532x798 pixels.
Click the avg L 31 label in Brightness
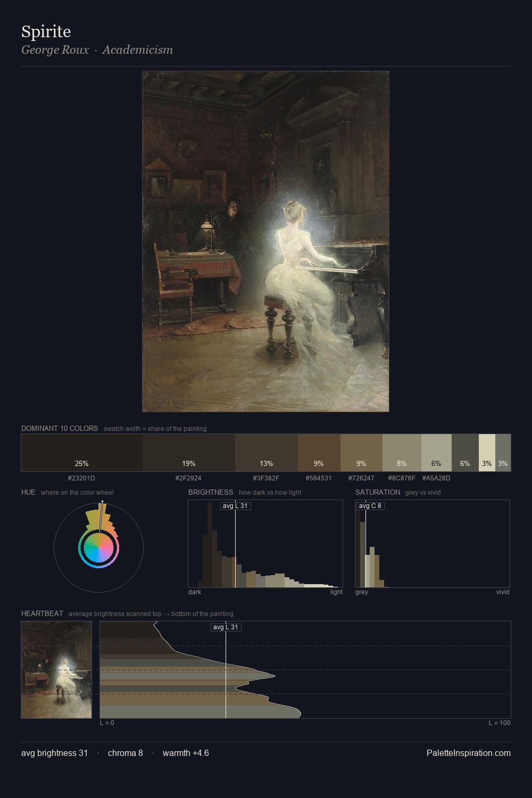[x=235, y=506]
